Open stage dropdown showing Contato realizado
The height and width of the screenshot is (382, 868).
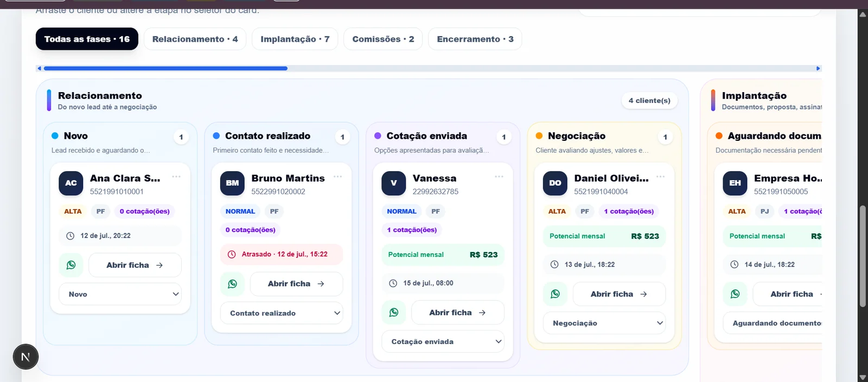click(282, 313)
